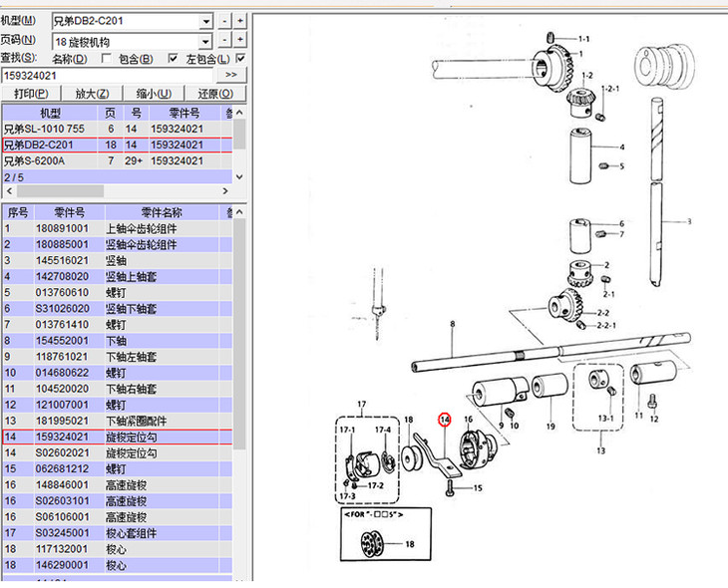Click the left arrow of horizontal scrollbar
The width and height of the screenshot is (728, 588).
(x=8, y=190)
